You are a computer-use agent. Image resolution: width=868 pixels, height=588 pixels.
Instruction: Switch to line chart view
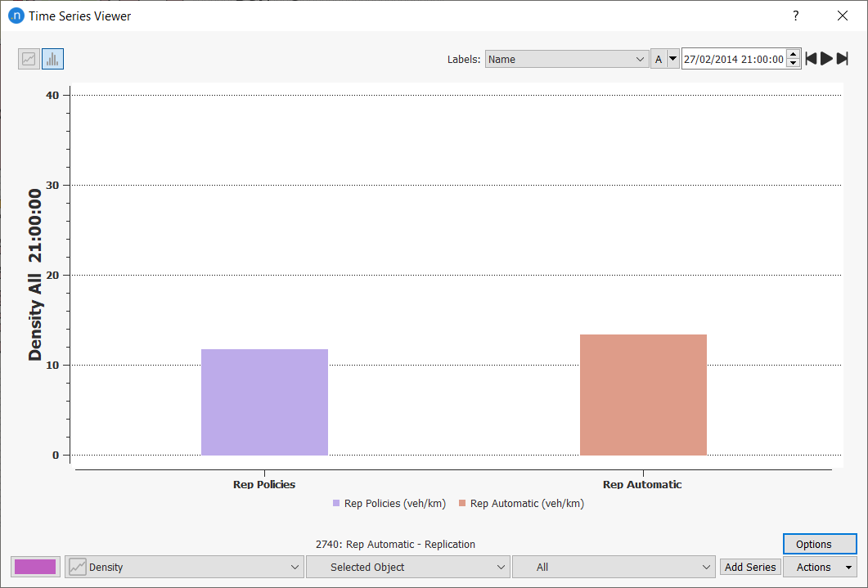(x=29, y=59)
